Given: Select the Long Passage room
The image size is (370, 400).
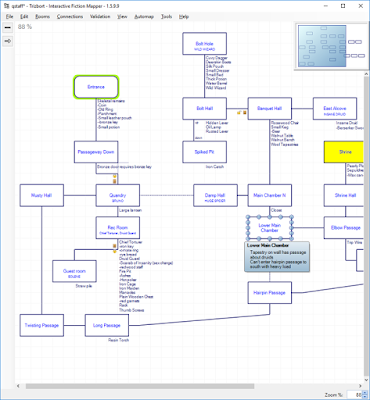Looking at the screenshot, I should pos(107,325).
